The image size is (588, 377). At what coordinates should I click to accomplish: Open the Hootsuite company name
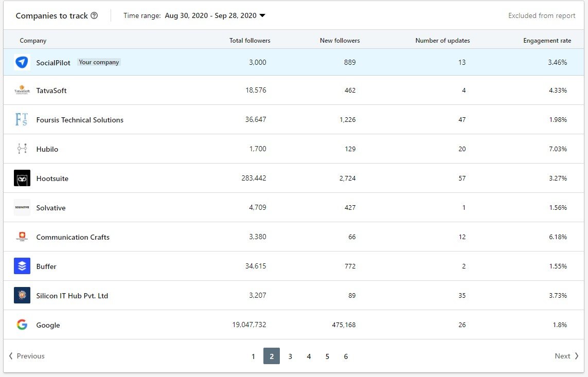52,178
